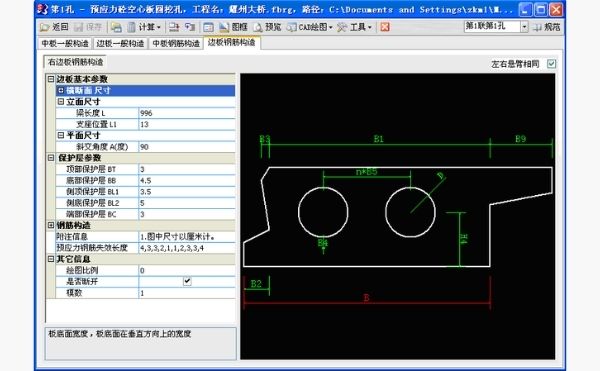Expand the 横断面尺寸 node

(61, 90)
